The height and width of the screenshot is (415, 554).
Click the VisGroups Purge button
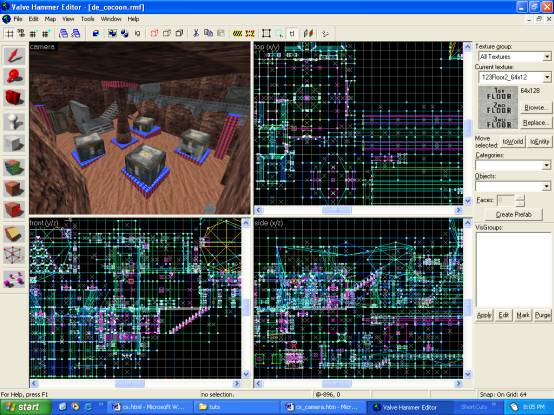tap(542, 315)
